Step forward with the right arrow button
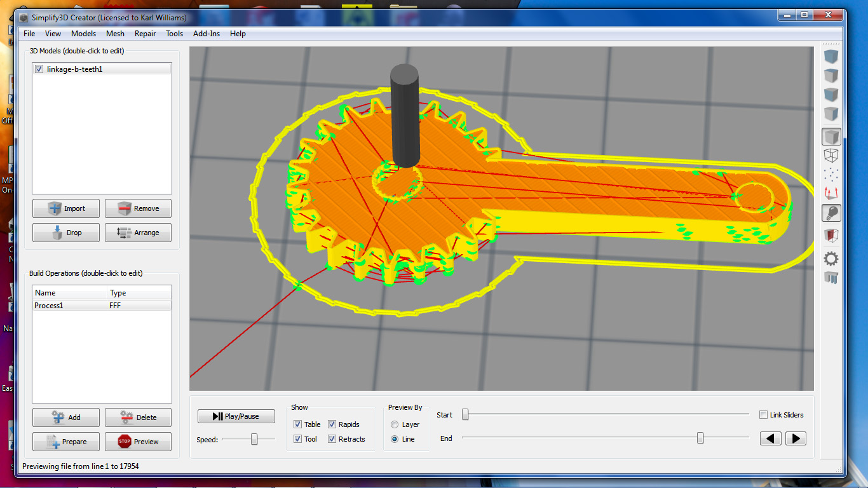This screenshot has width=868, height=488. tap(795, 438)
